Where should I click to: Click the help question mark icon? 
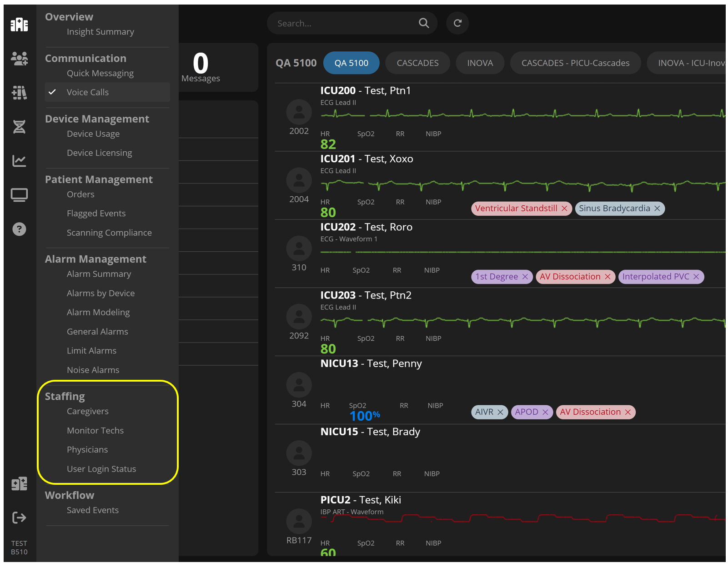pyautogui.click(x=19, y=229)
